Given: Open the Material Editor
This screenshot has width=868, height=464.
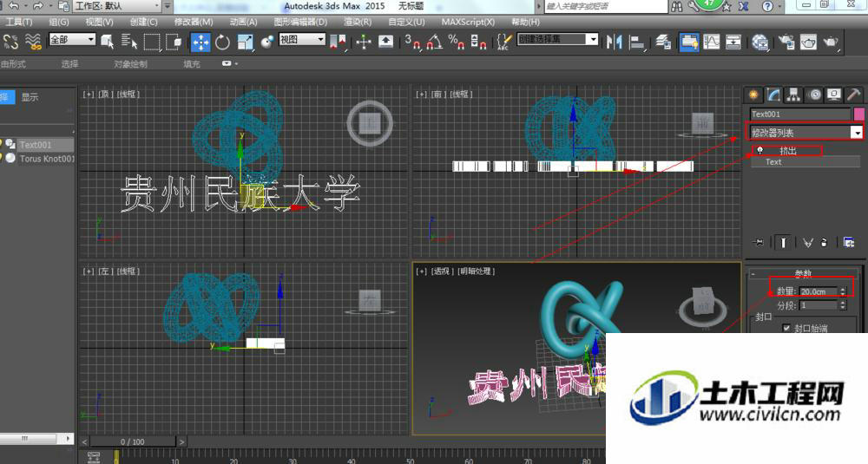Looking at the screenshot, I should click(760, 42).
